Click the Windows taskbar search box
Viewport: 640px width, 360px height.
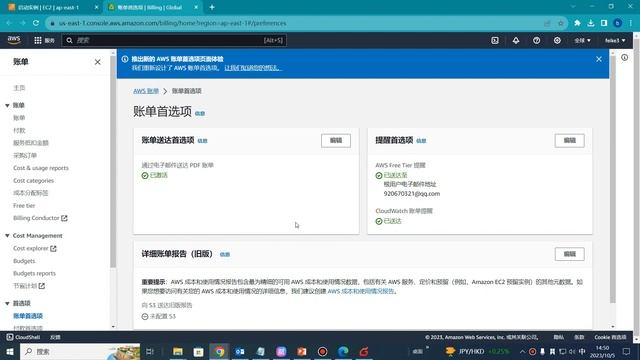(x=80, y=351)
